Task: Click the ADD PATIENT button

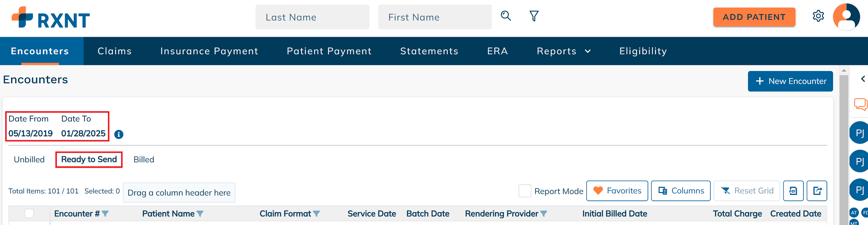Action: coord(754,17)
